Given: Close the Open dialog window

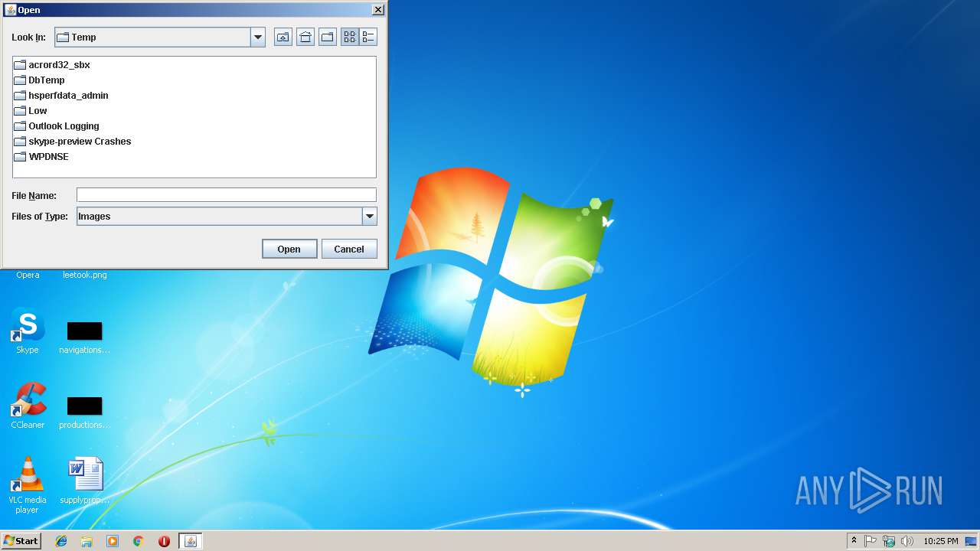Looking at the screenshot, I should (x=378, y=10).
